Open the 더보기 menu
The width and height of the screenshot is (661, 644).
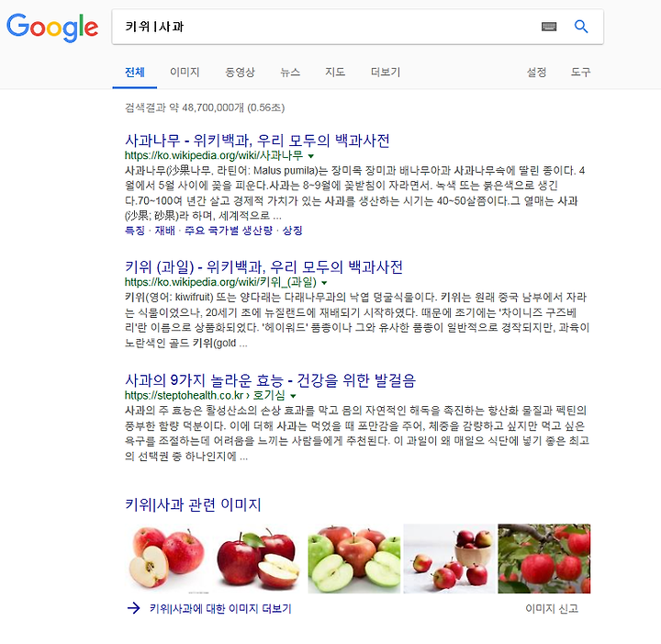[x=386, y=73]
